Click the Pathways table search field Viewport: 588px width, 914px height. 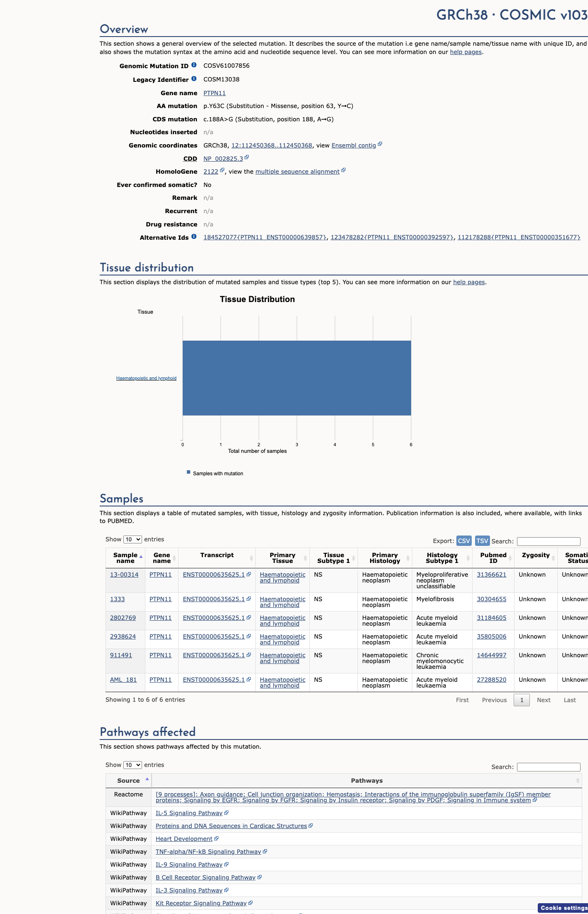[x=549, y=767]
